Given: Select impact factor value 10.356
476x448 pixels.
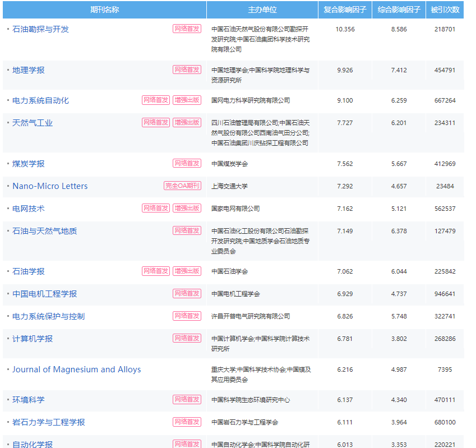Looking at the screenshot, I should [345, 29].
